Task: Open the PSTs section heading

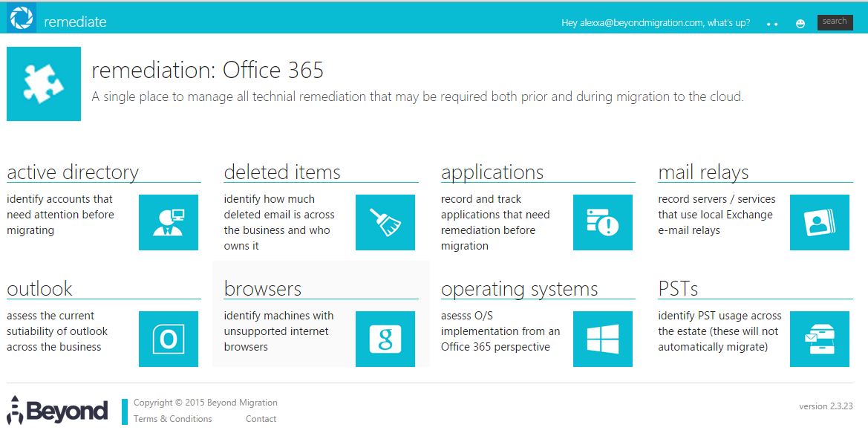Action: [678, 288]
